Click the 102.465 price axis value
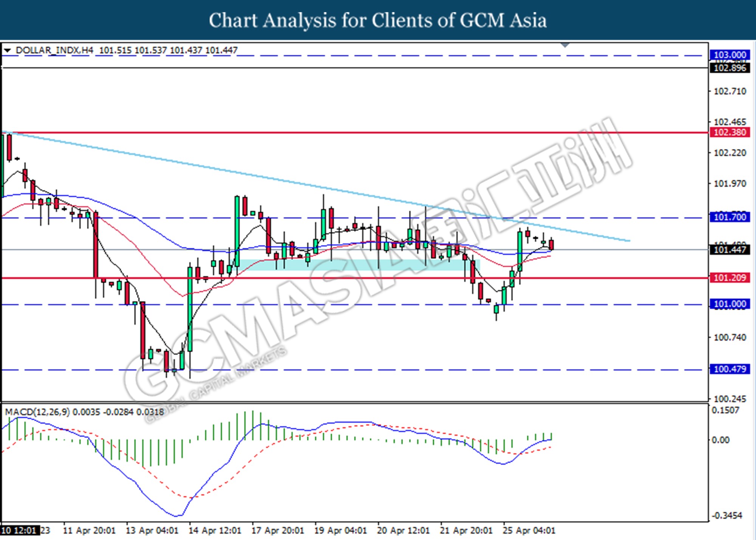Viewport: 756px width, 540px height. (730, 122)
